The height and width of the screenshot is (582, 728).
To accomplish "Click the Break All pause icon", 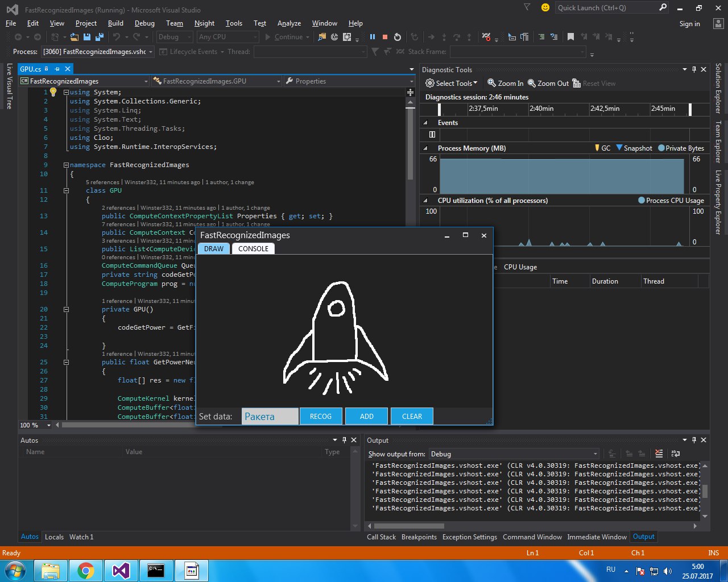I will 373,36.
